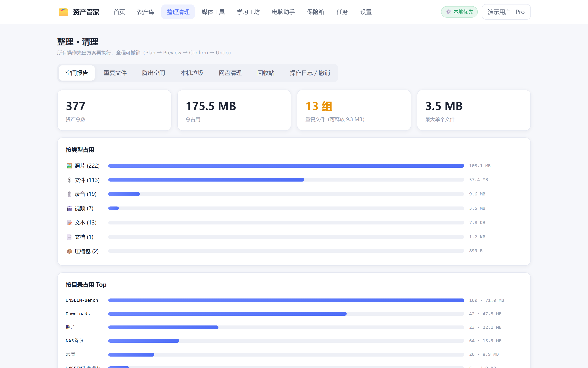Click the microphone icon beside 录音 (19)

pos(69,194)
